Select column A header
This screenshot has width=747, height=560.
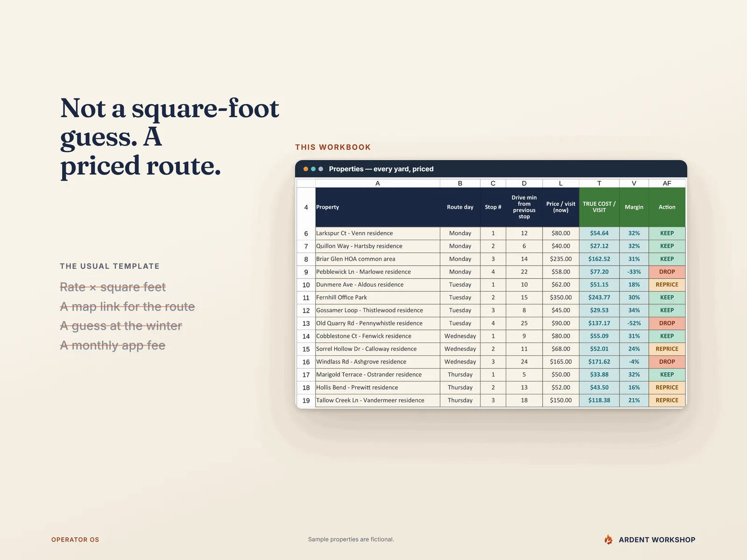[x=378, y=183]
